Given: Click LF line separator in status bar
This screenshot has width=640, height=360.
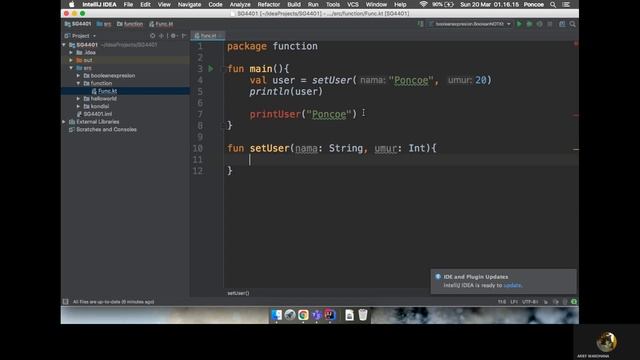Looking at the screenshot, I should coord(514,302).
